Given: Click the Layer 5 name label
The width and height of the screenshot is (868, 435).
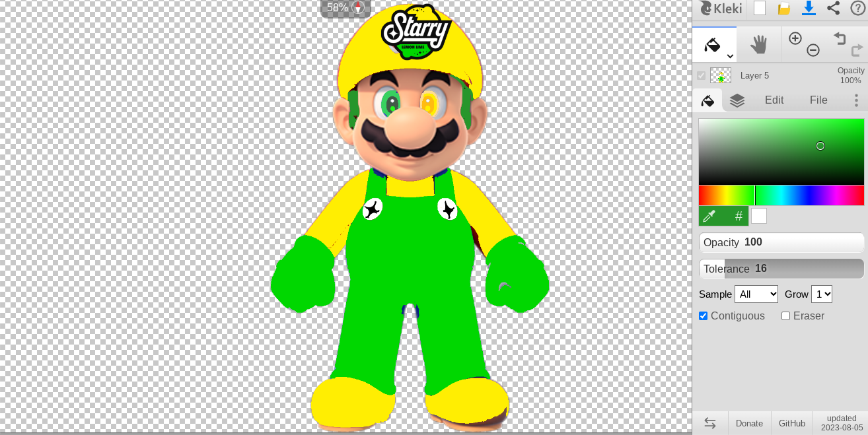Looking at the screenshot, I should tap(754, 75).
